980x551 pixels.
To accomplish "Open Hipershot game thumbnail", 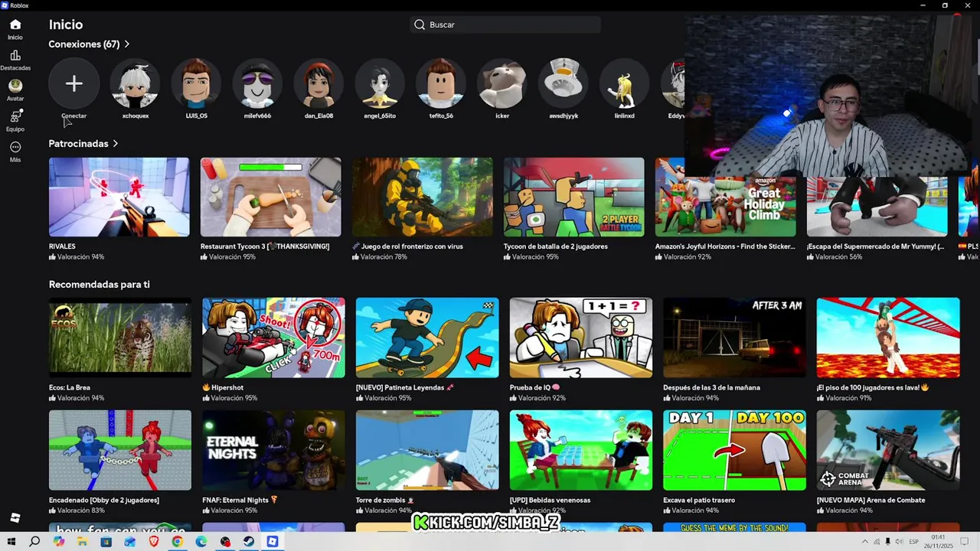I will point(273,337).
